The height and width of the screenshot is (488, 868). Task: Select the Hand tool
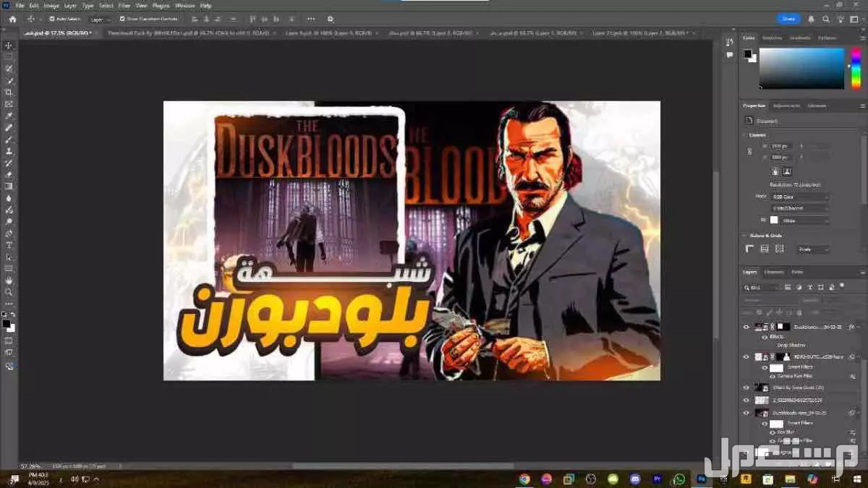tap(9, 280)
